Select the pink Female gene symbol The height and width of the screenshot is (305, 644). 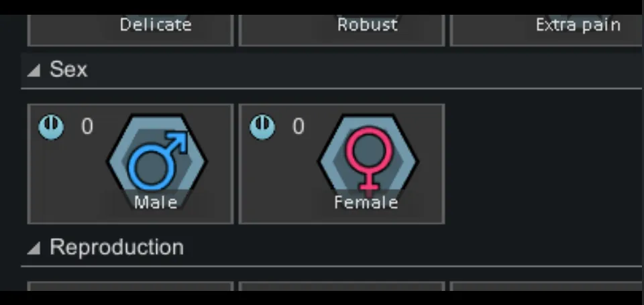(368, 159)
